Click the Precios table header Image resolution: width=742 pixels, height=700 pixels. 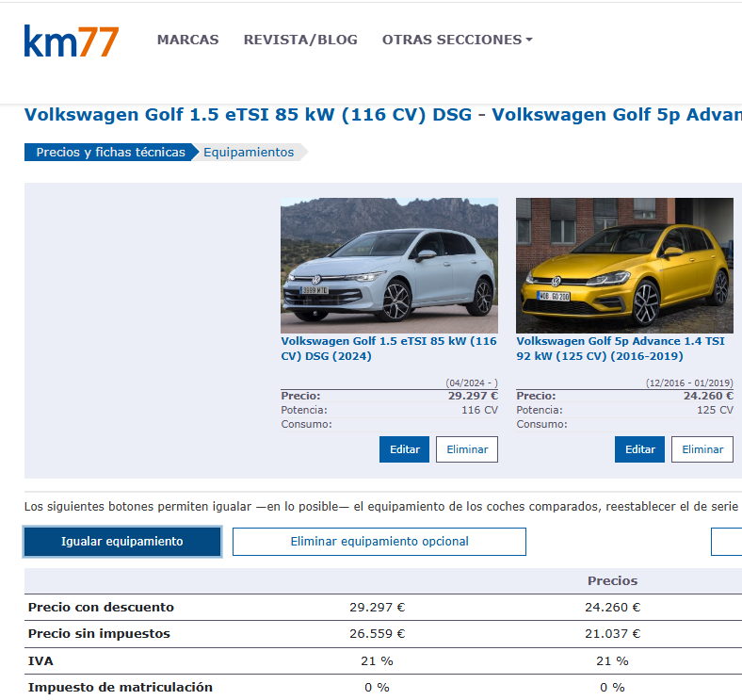[x=612, y=580]
